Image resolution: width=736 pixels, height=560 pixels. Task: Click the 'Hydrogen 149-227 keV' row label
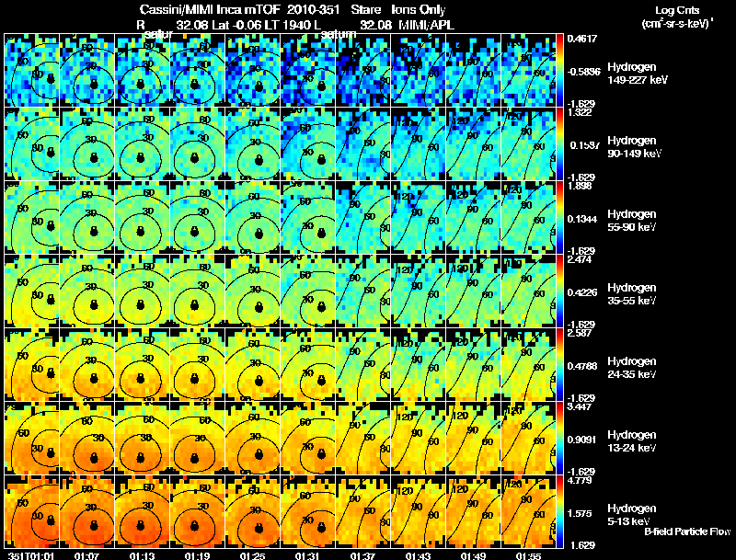tap(638, 74)
